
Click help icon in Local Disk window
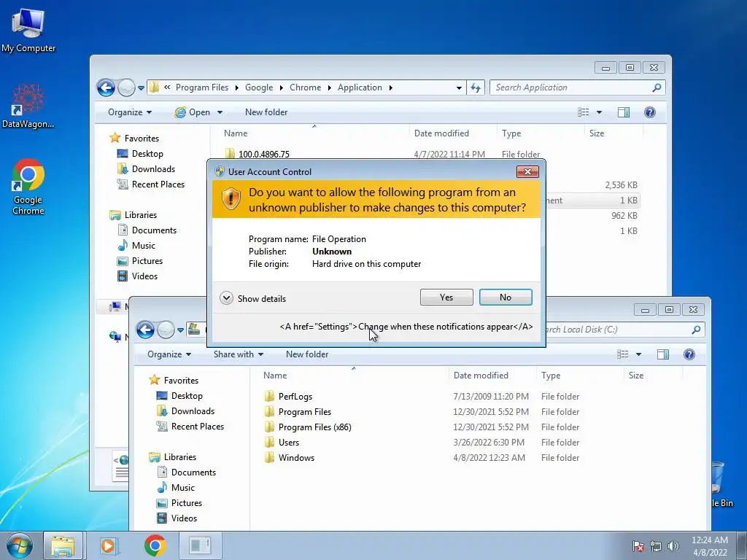click(689, 354)
